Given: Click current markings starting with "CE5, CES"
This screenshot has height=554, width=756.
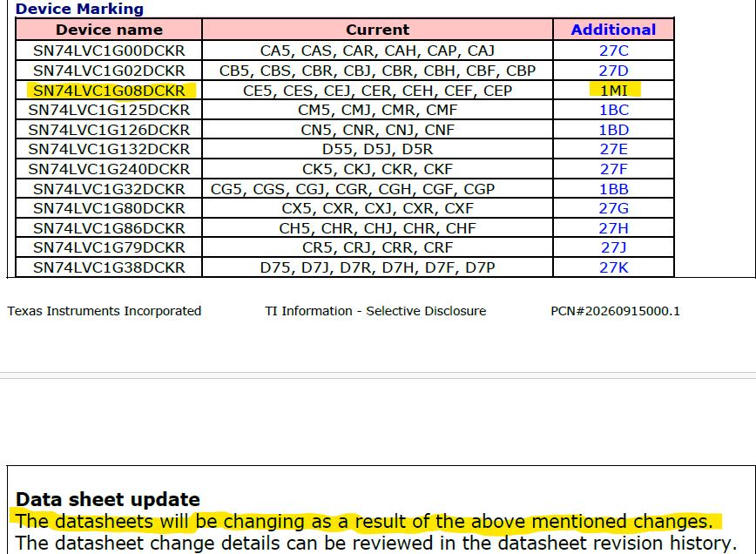Looking at the screenshot, I should coord(377,91).
